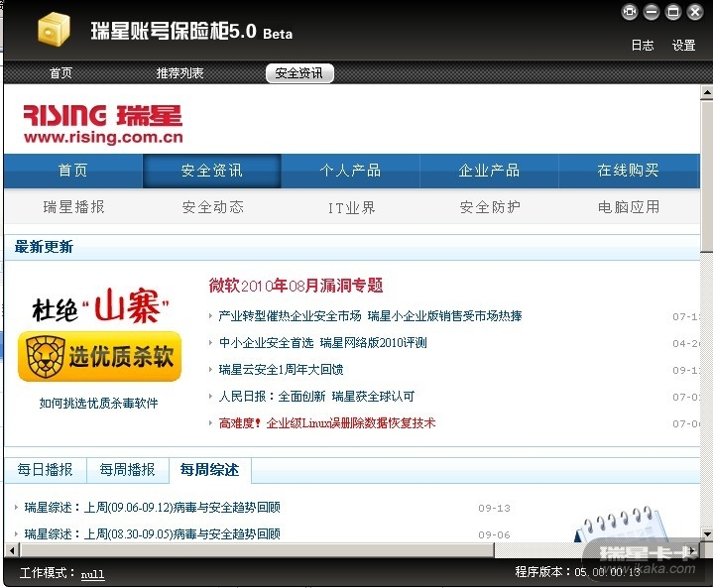Click the 最新更新 section header

click(44, 247)
